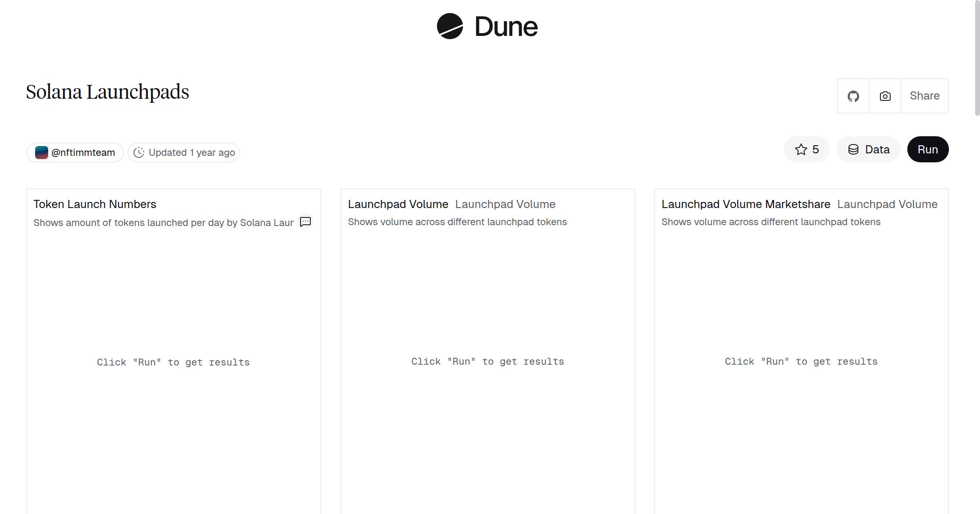Click the Launchpad Volume gray label on middle card
Image resolution: width=980 pixels, height=514 pixels.
506,204
